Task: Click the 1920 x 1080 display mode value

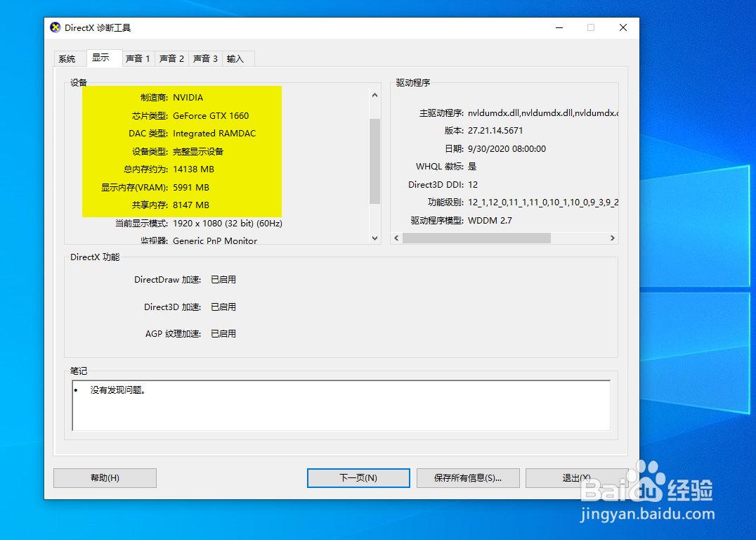Action: [228, 224]
